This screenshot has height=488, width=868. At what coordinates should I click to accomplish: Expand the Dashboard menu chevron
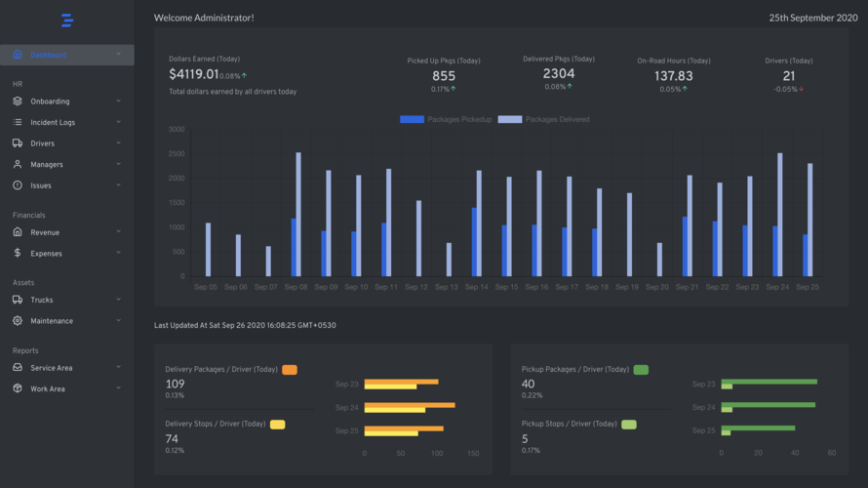pyautogui.click(x=118, y=55)
